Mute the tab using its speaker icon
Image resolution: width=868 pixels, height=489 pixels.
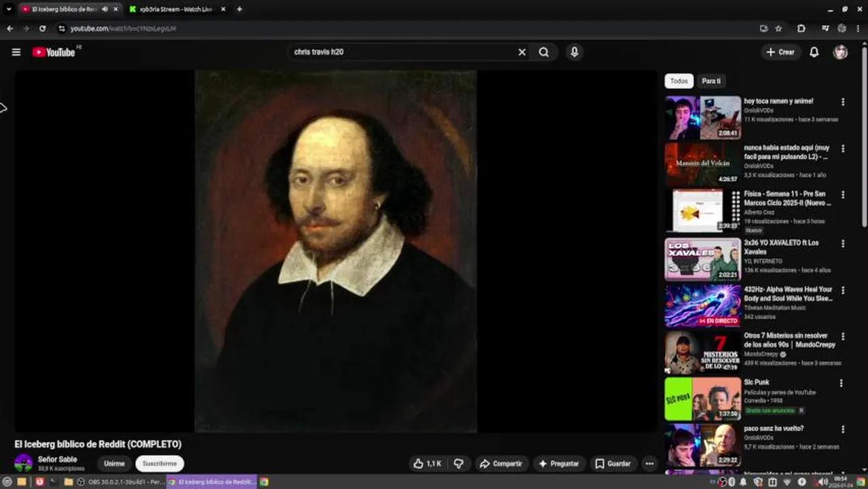click(x=105, y=10)
